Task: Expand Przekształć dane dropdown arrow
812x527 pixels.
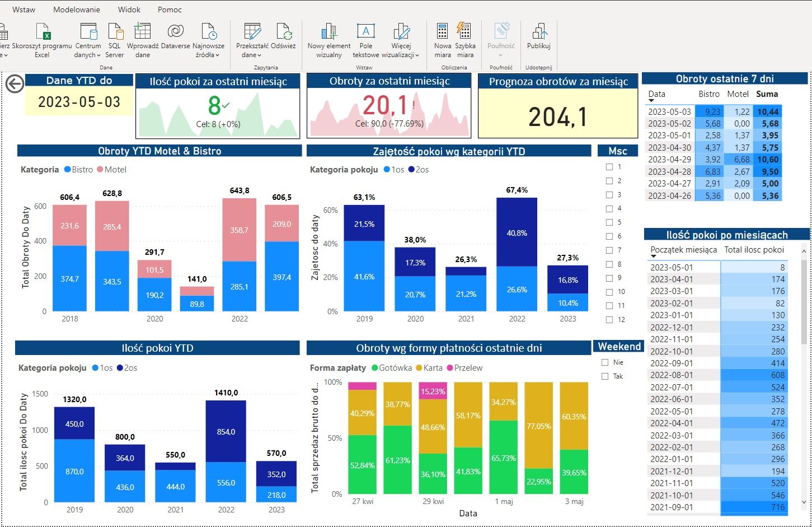Action: click(x=259, y=55)
